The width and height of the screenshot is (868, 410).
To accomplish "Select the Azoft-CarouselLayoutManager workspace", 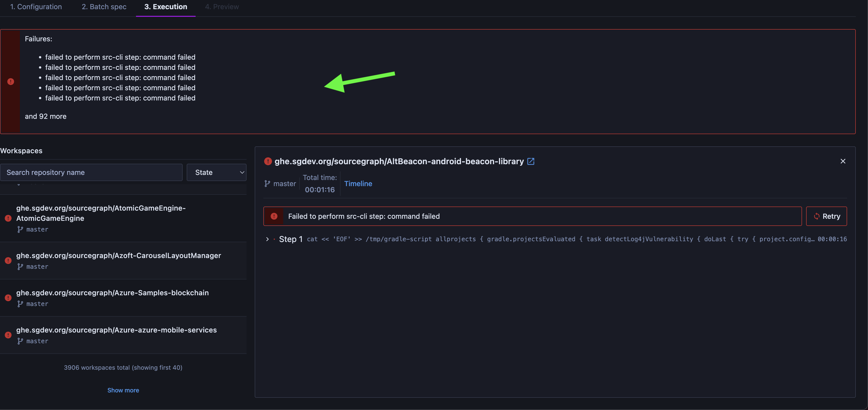I will [123, 261].
